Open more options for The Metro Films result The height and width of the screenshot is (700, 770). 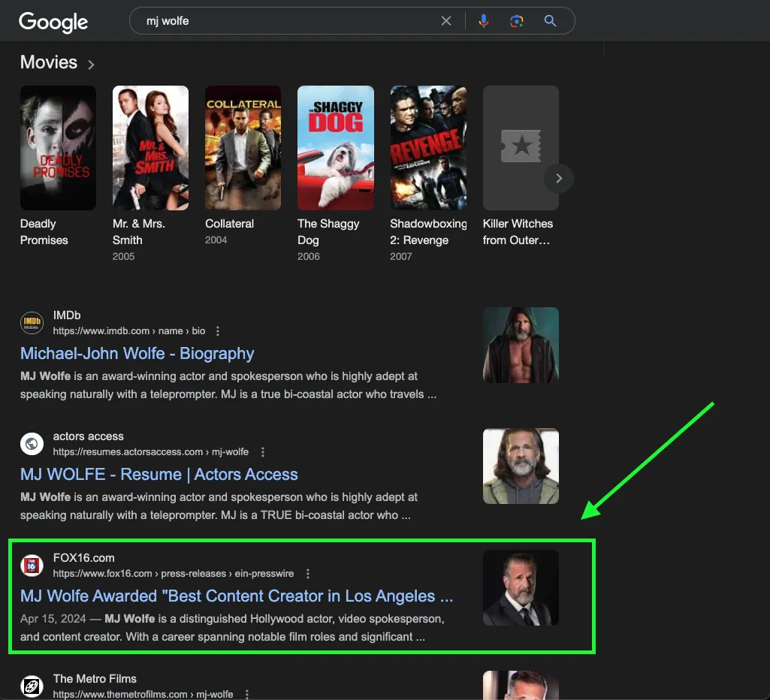point(247,694)
